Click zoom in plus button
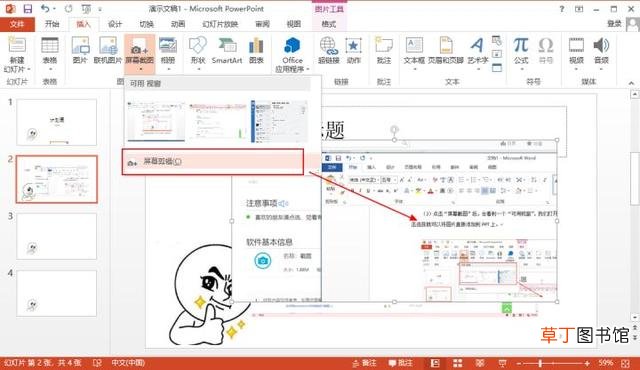The image size is (640, 370). click(587, 363)
